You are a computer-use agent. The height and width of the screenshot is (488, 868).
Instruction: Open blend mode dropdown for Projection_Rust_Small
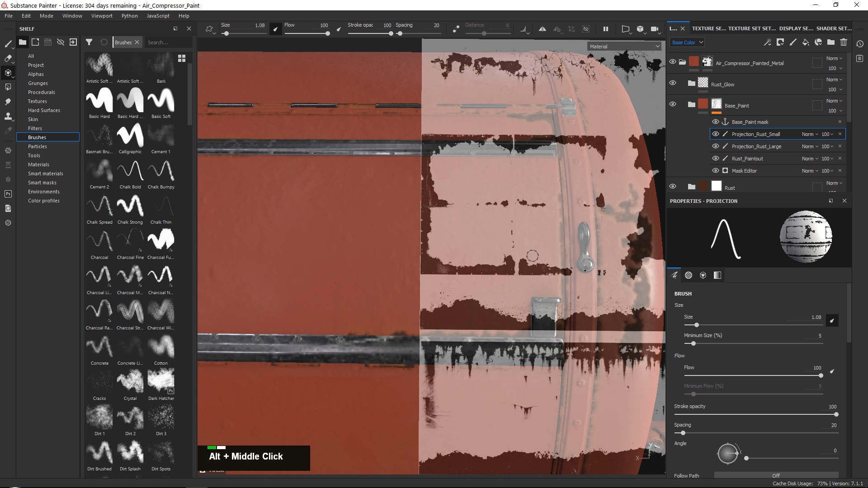tap(810, 134)
